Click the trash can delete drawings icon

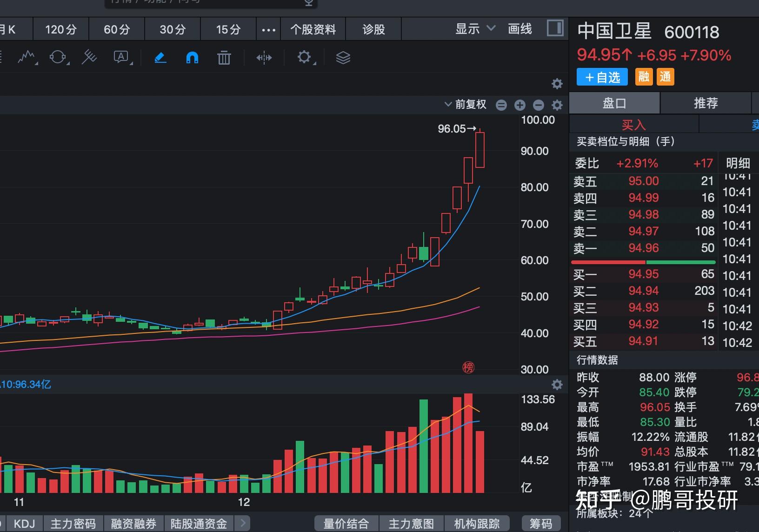coord(224,58)
